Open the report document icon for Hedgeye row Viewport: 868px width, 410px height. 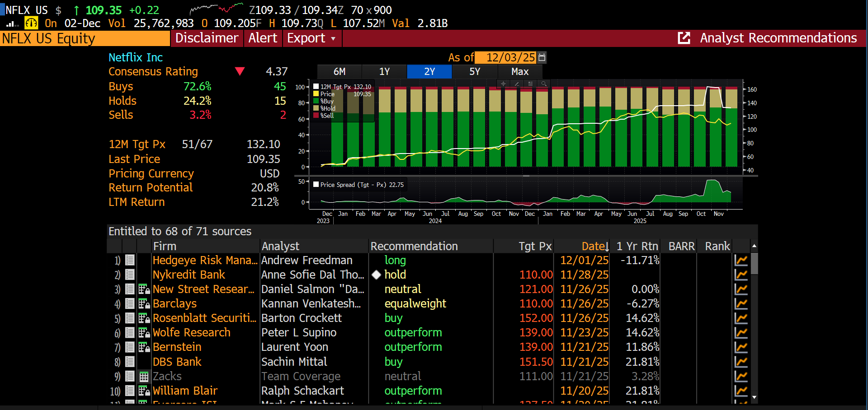130,260
